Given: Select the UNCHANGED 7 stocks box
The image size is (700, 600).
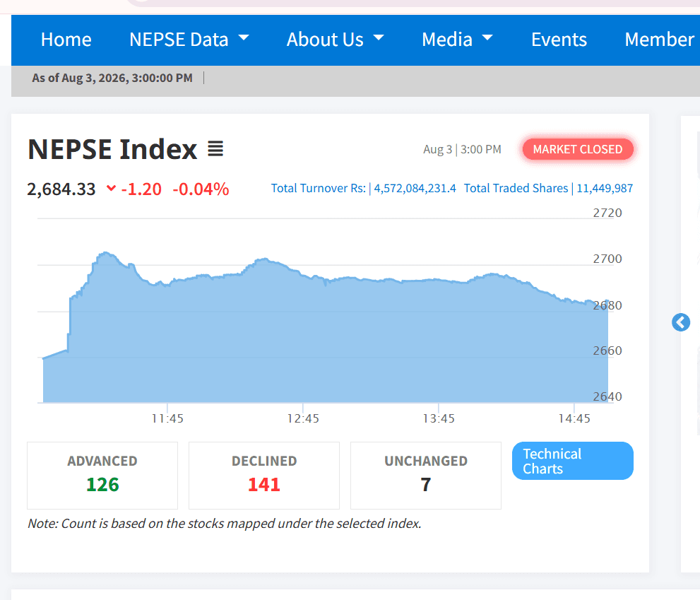Looking at the screenshot, I should point(425,476).
